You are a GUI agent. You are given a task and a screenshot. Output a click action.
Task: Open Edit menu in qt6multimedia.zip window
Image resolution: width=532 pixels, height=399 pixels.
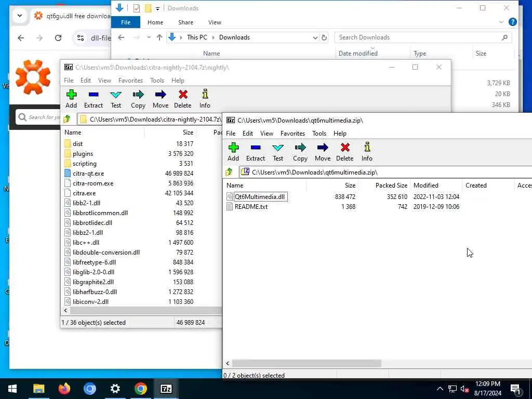[x=248, y=134]
